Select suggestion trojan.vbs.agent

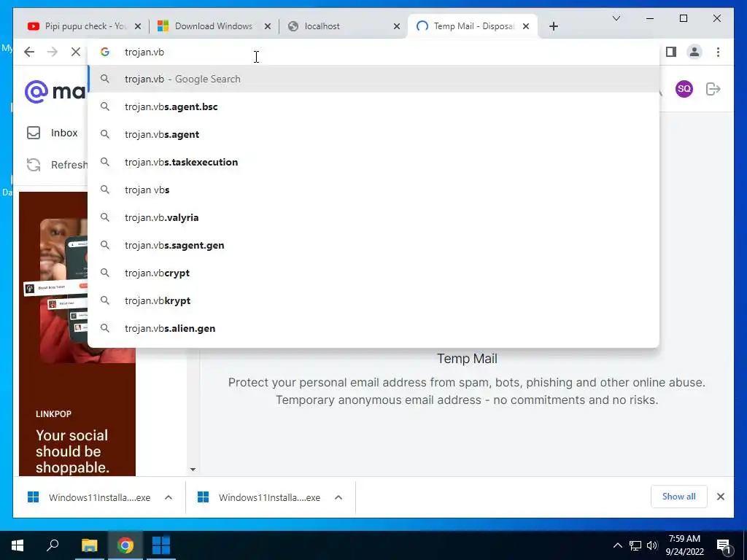click(x=373, y=134)
